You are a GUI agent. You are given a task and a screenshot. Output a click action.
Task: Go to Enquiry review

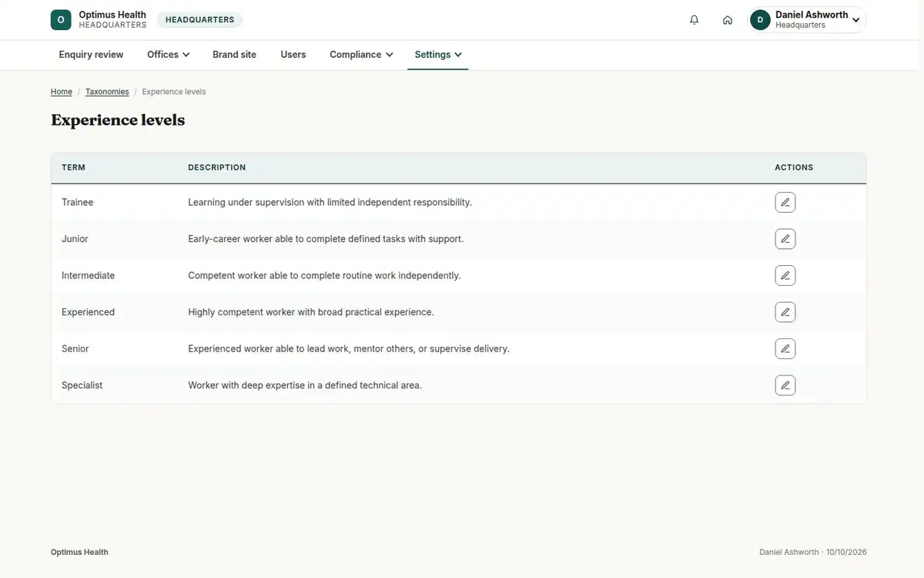[x=92, y=55]
